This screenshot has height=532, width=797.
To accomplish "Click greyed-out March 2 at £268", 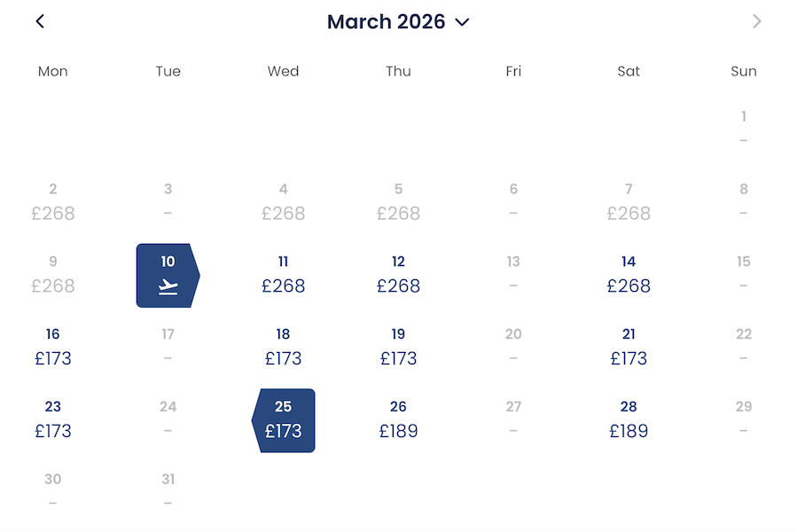I will click(53, 203).
